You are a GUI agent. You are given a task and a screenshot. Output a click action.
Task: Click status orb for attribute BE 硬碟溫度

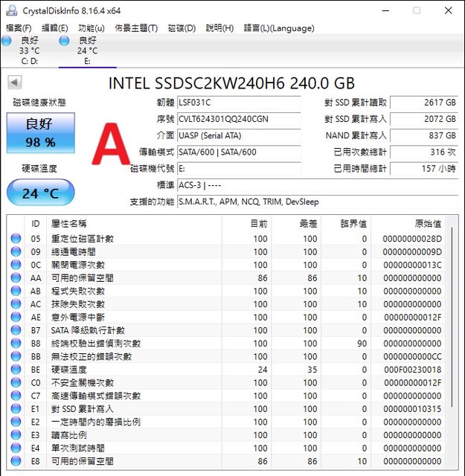(16, 370)
